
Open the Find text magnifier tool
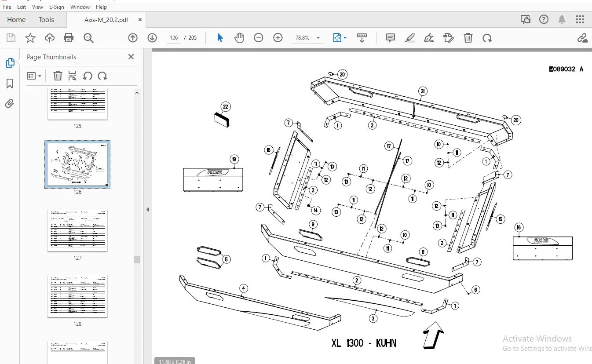[88, 38]
